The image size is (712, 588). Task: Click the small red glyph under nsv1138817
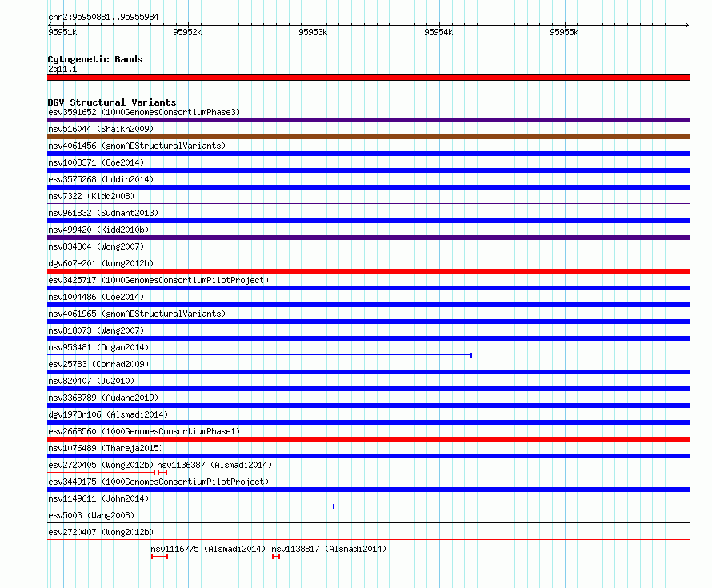pyautogui.click(x=276, y=557)
